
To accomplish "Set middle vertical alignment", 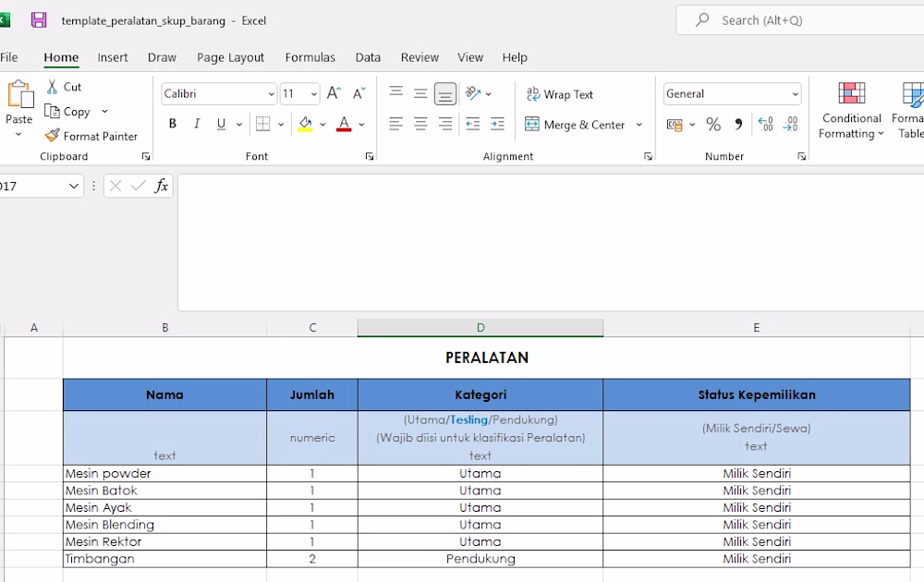I will point(420,93).
